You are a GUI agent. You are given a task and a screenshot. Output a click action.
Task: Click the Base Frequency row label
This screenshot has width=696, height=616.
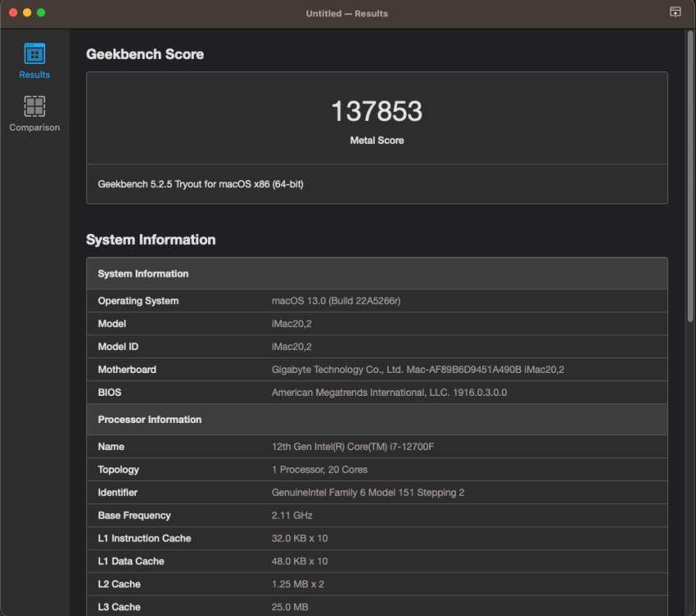pyautogui.click(x=135, y=516)
